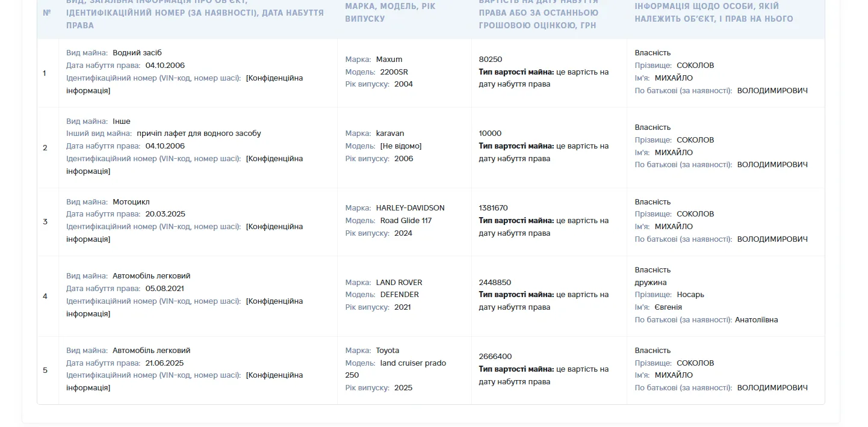The image size is (868, 427).
Task: Select the value 2666400 in the last row
Action: tap(495, 357)
